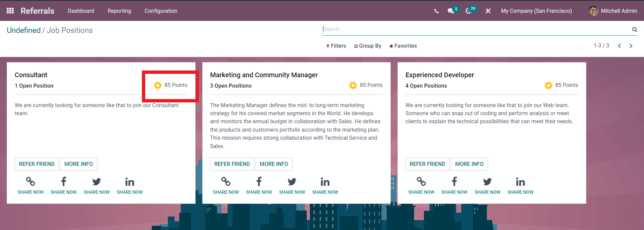Open activities clock icon with 29 badge
The height and width of the screenshot is (230, 644).
tap(469, 11)
